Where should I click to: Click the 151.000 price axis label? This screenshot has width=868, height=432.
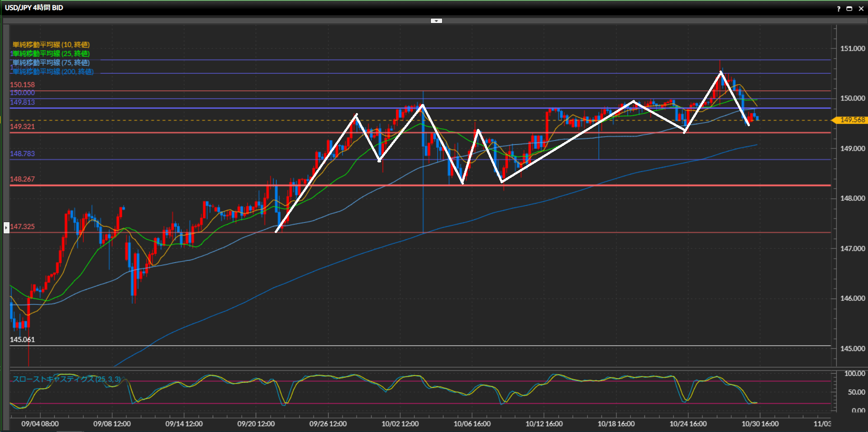pos(852,48)
